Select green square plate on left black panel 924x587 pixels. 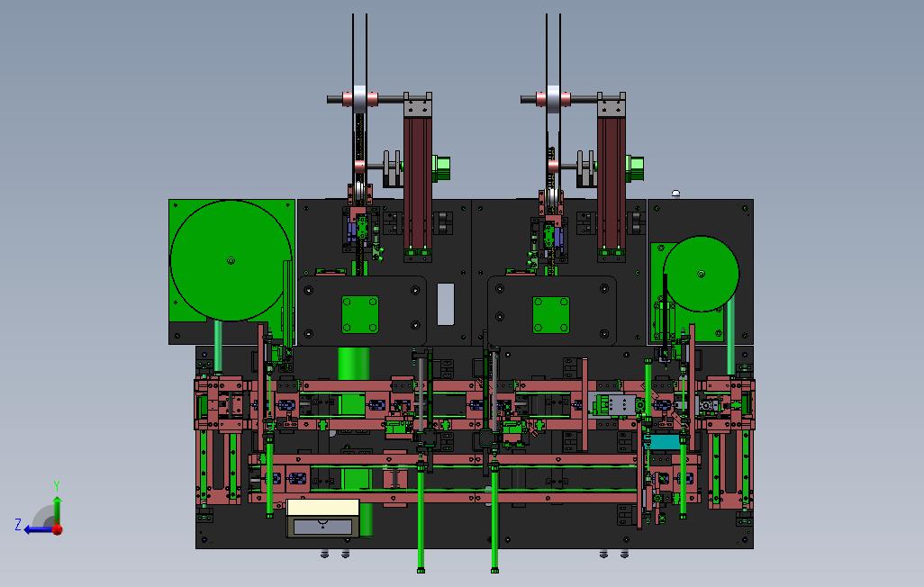click(x=360, y=315)
